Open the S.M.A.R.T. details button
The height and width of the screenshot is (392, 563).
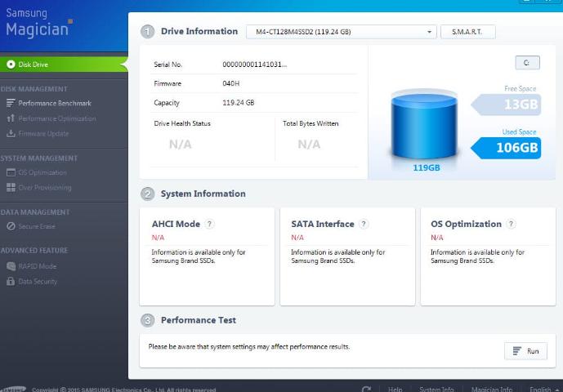[468, 32]
